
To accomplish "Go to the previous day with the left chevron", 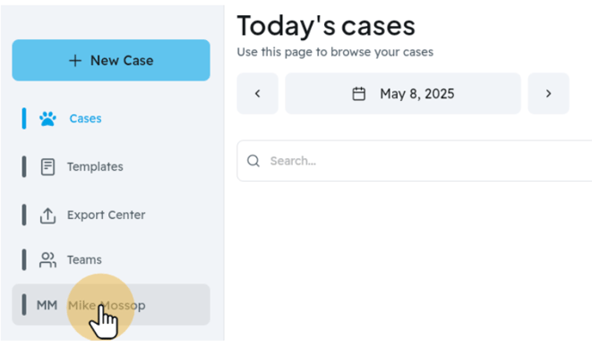I will pos(258,94).
